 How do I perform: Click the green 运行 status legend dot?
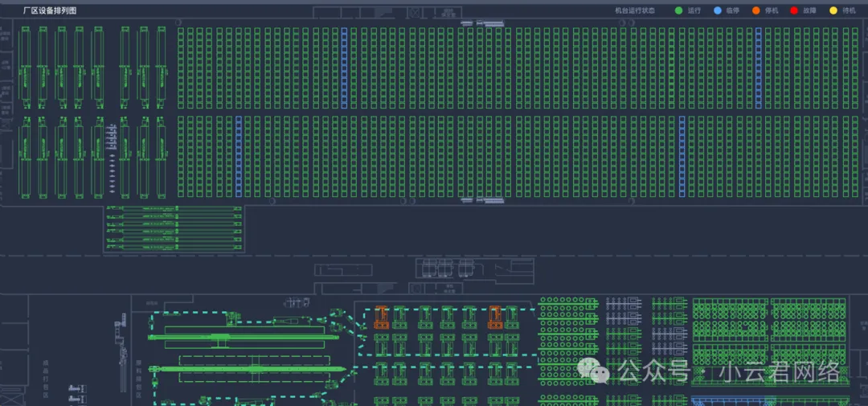pyautogui.click(x=678, y=10)
